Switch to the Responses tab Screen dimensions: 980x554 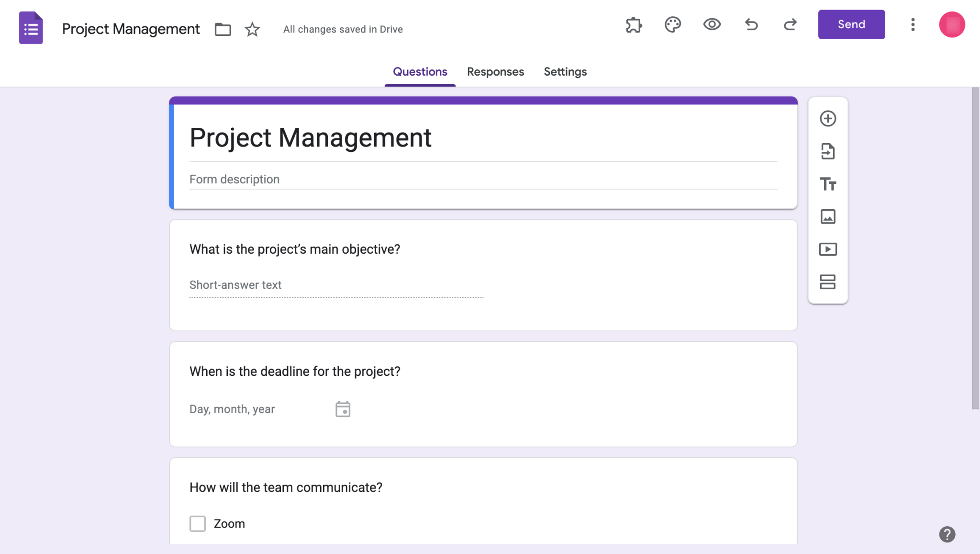[x=495, y=71]
